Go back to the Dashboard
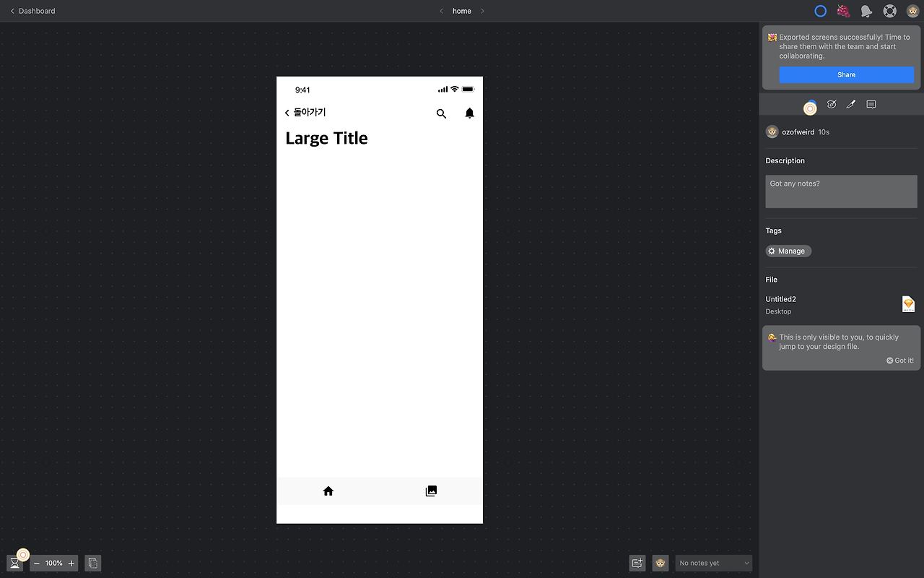 pyautogui.click(x=32, y=11)
